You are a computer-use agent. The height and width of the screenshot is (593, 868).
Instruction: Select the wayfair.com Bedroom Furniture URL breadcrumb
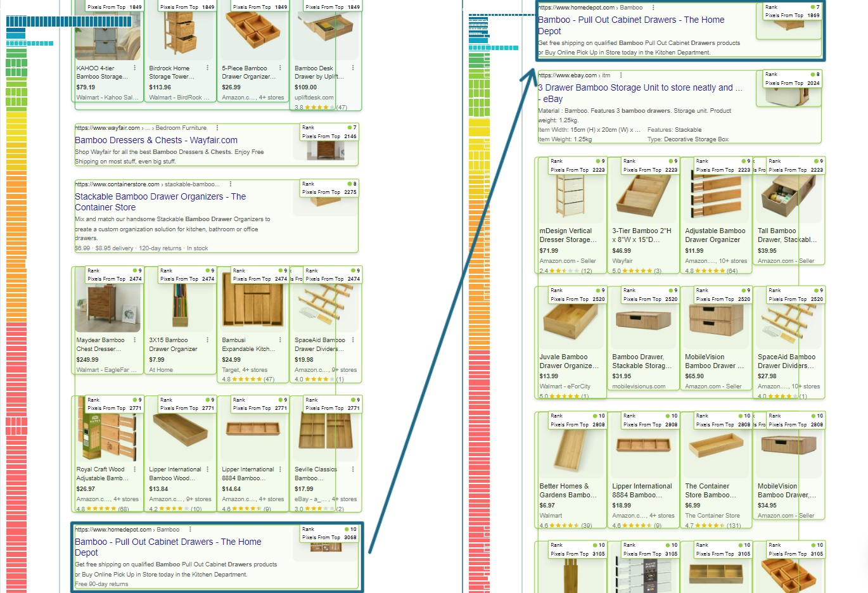141,128
